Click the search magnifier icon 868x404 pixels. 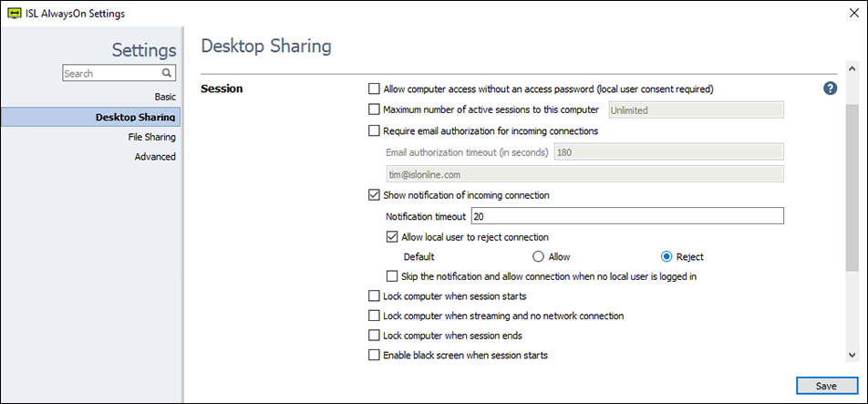point(167,73)
